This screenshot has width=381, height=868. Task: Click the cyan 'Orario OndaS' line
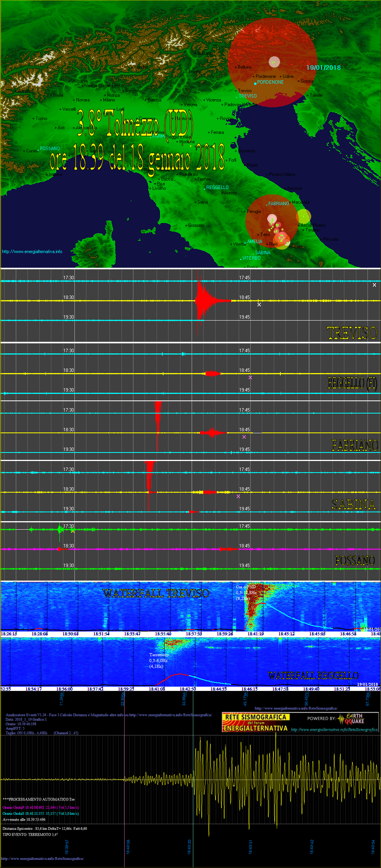click(x=40, y=814)
